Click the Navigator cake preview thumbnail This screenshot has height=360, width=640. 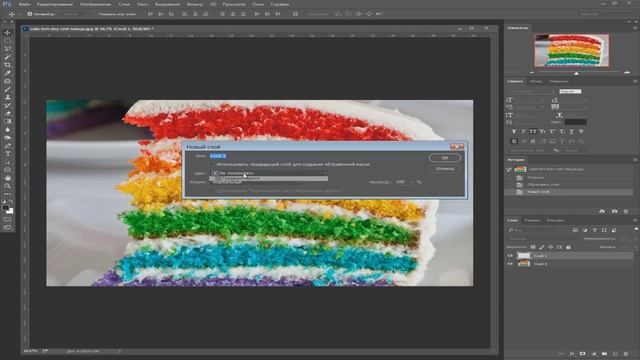coord(572,50)
